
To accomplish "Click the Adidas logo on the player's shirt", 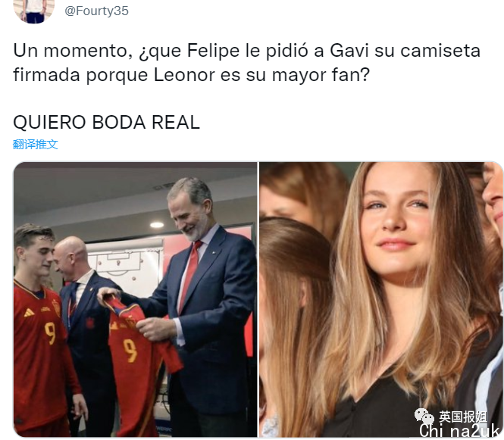I will click(x=29, y=313).
